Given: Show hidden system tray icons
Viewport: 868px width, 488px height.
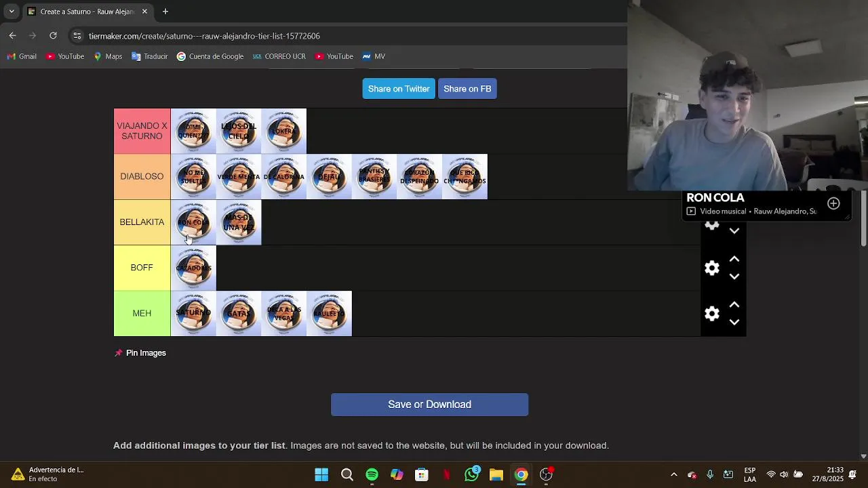Looking at the screenshot, I should tap(673, 474).
